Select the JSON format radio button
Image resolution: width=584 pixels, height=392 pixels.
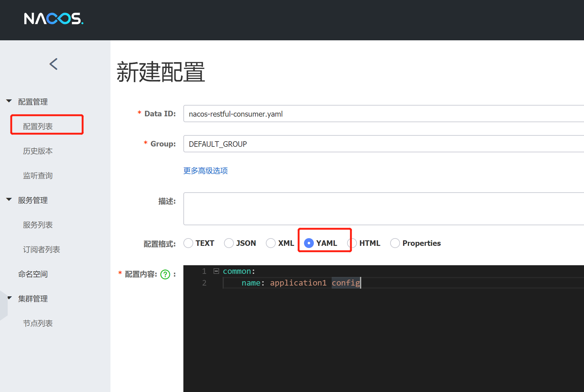pos(229,243)
